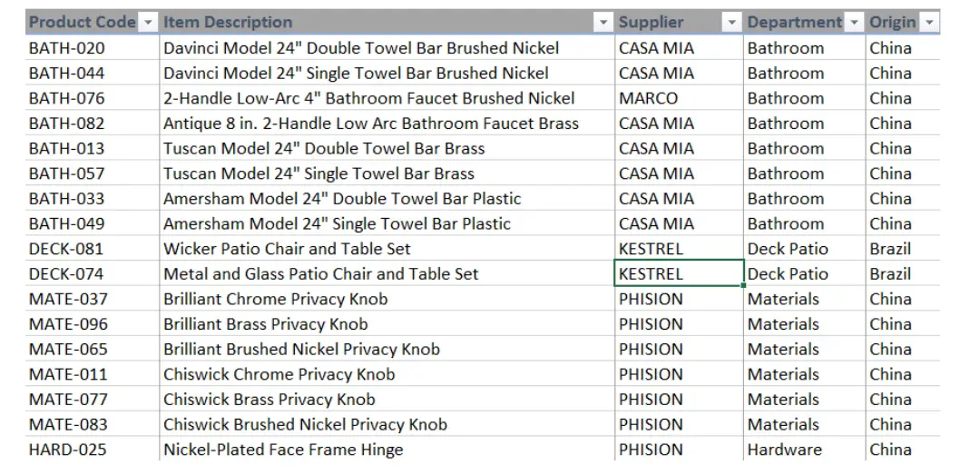This screenshot has width=980, height=475.
Task: Select the Wicker Patio Chair and Table Set cell
Action: pos(387,249)
